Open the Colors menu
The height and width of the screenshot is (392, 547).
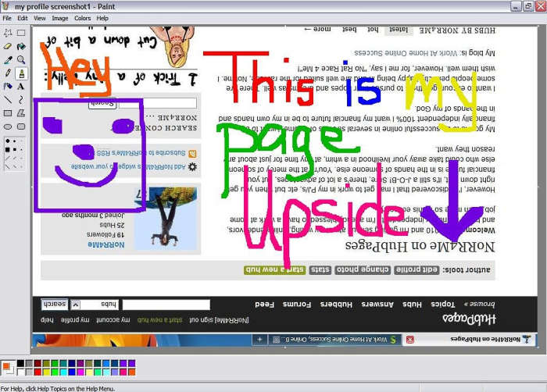[82, 18]
